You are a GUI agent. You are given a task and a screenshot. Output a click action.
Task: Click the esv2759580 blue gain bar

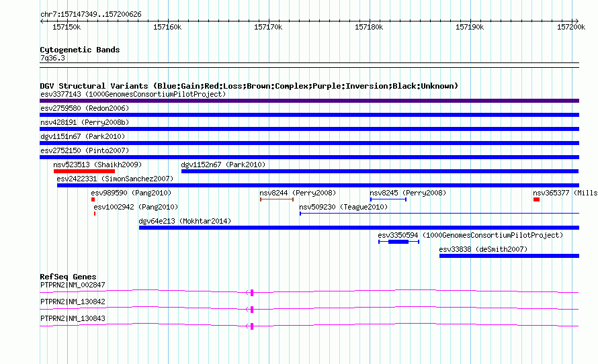[309, 115]
